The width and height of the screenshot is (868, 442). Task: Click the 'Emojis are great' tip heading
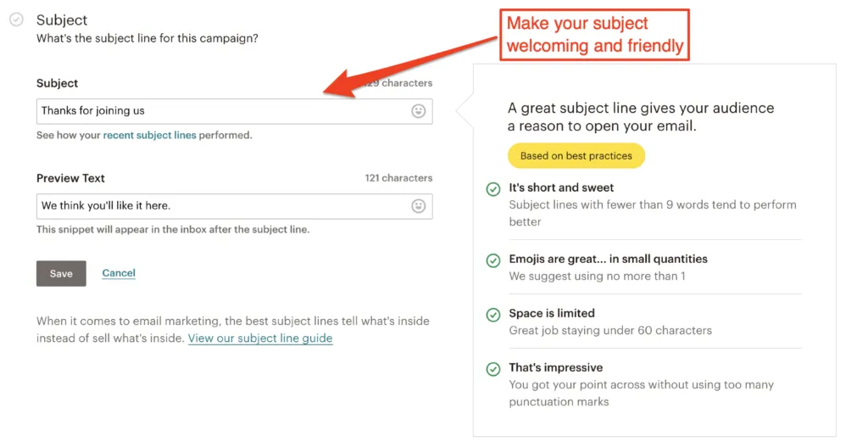pos(609,259)
